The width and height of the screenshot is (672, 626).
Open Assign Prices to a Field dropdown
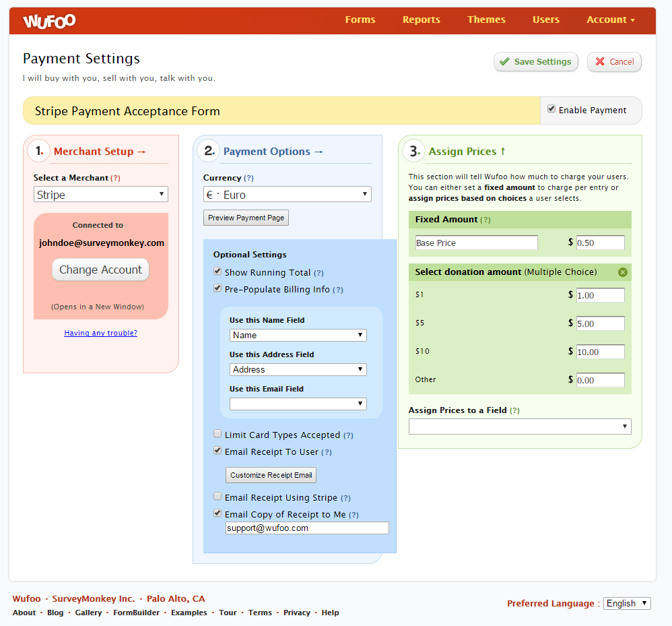point(520,426)
